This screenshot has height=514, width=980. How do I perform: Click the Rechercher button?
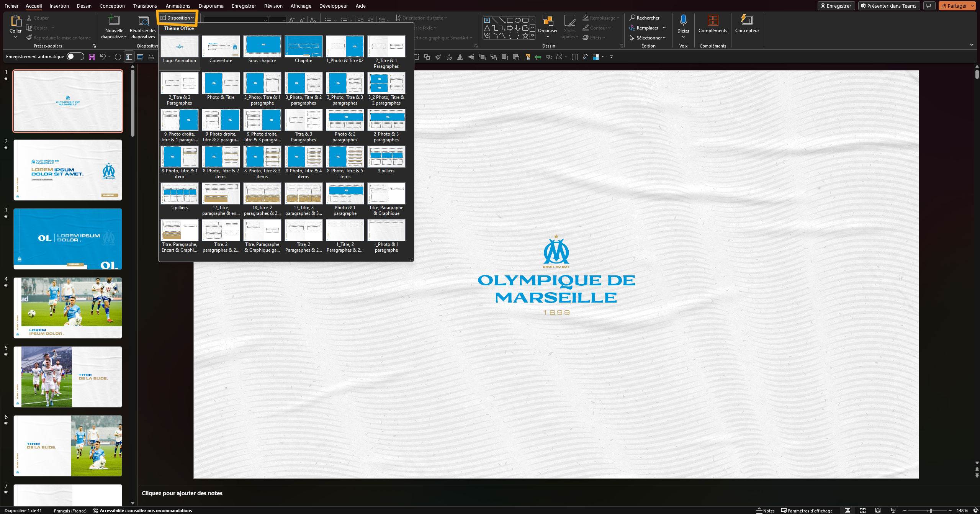[x=645, y=18]
